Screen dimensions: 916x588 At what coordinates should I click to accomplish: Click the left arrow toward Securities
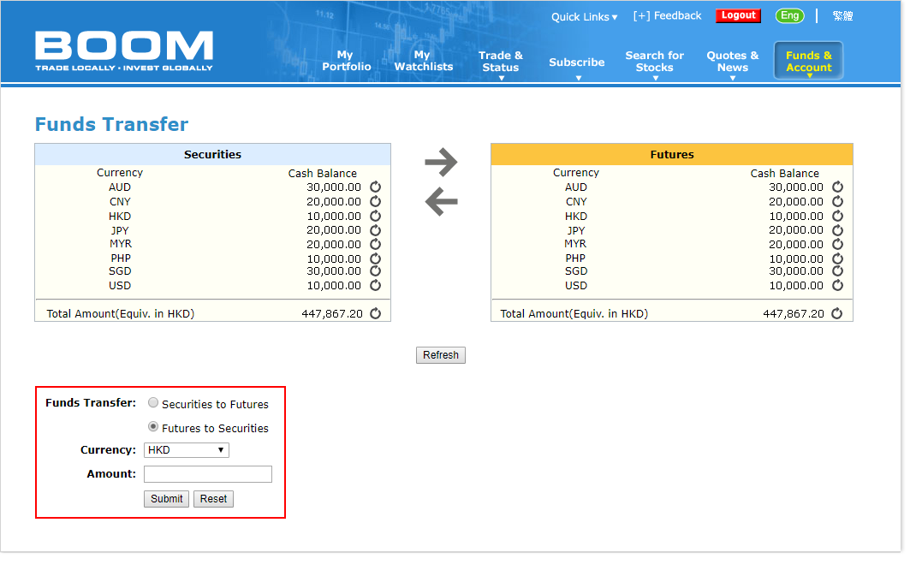click(x=441, y=202)
